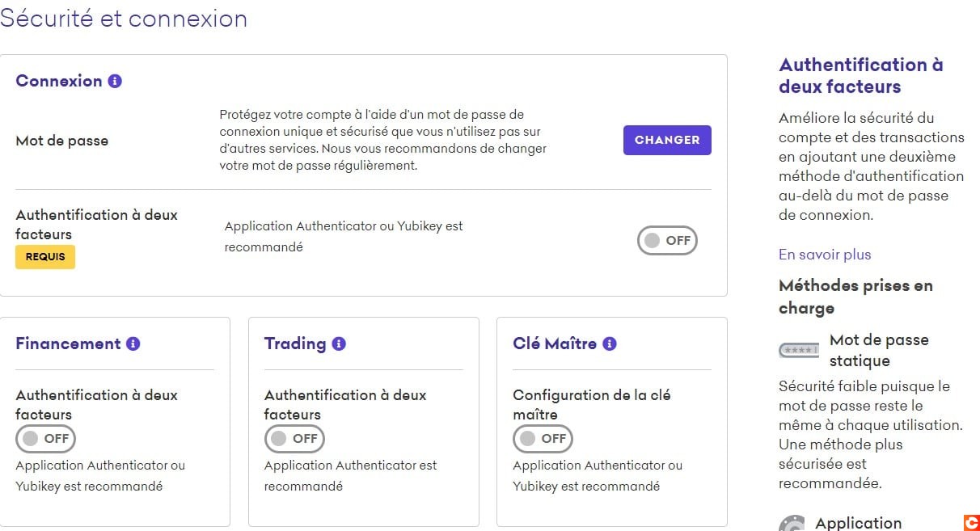Viewport: 980px width, 531px height.
Task: Open the info icon next to Connexion
Action: (x=115, y=81)
